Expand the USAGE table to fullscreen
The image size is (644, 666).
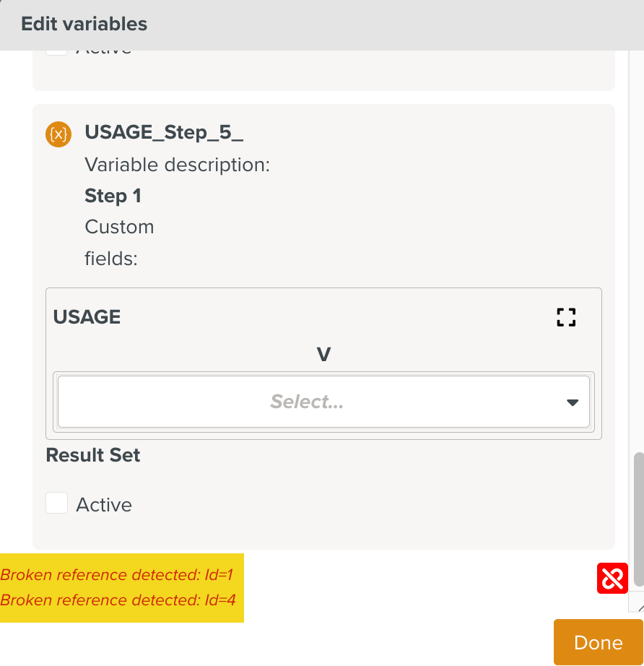[566, 317]
